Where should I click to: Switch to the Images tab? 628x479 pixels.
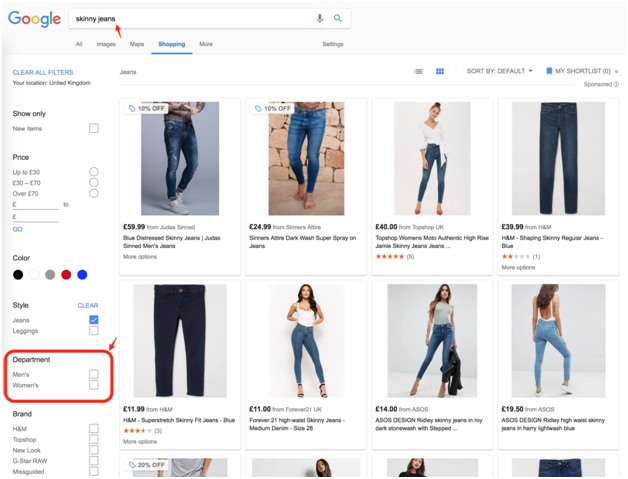(x=106, y=44)
